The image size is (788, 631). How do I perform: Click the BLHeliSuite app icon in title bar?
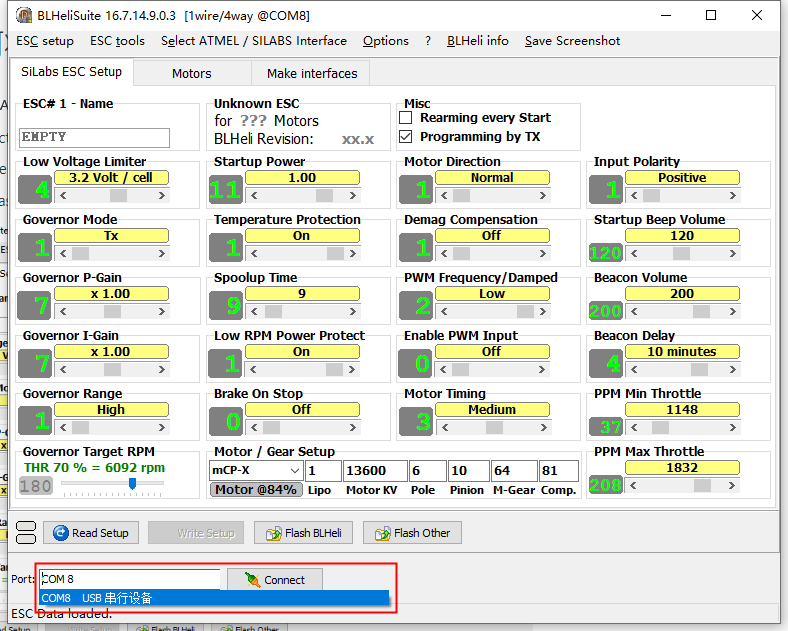[x=24, y=16]
